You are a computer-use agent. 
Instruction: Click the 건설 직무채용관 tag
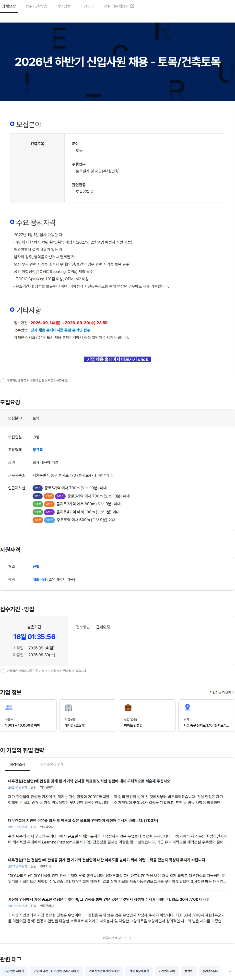pyautogui.click(x=139, y=971)
